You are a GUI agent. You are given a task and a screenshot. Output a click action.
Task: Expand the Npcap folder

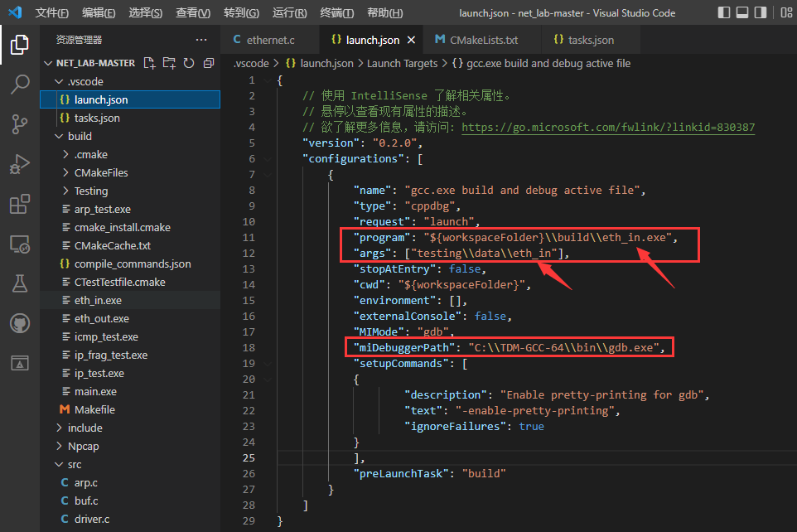(x=59, y=446)
